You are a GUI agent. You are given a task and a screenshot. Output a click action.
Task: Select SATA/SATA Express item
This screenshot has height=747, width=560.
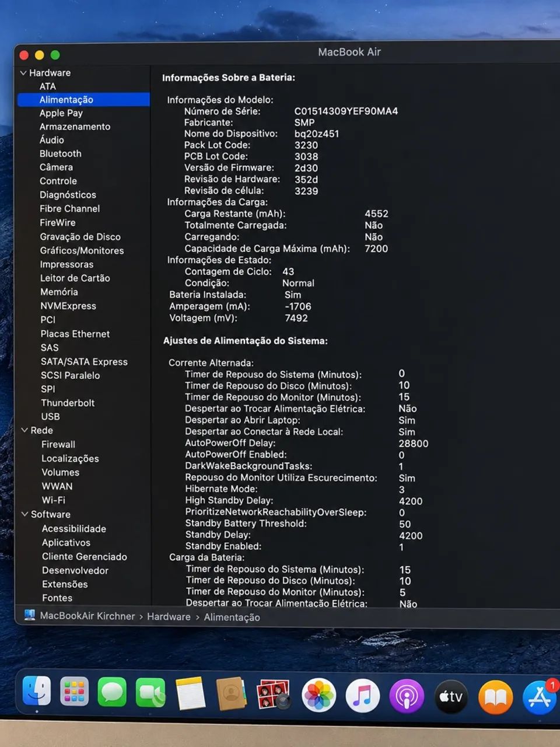[x=84, y=362]
